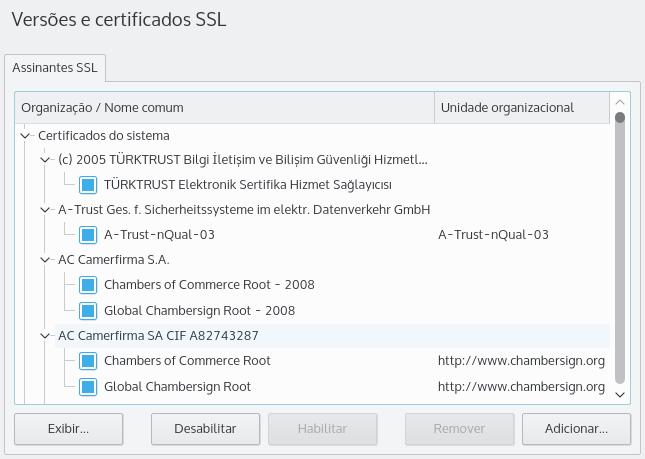Click the scrollbar up arrow
This screenshot has height=459, width=645.
point(620,102)
